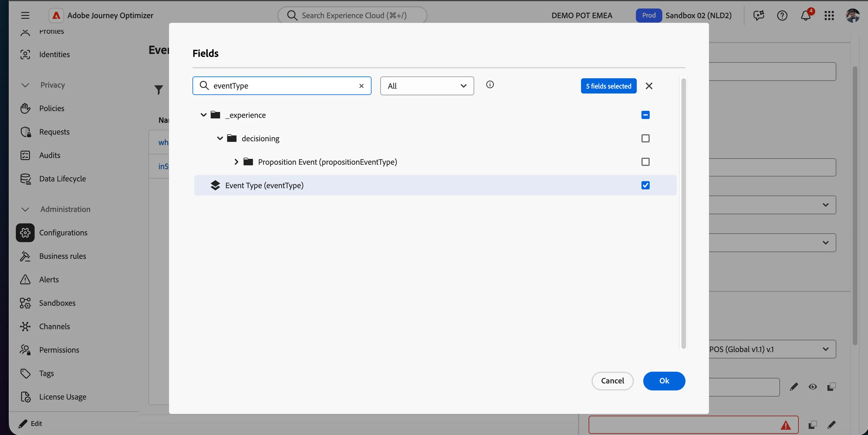Click the Ok button
868x435 pixels.
click(x=664, y=381)
